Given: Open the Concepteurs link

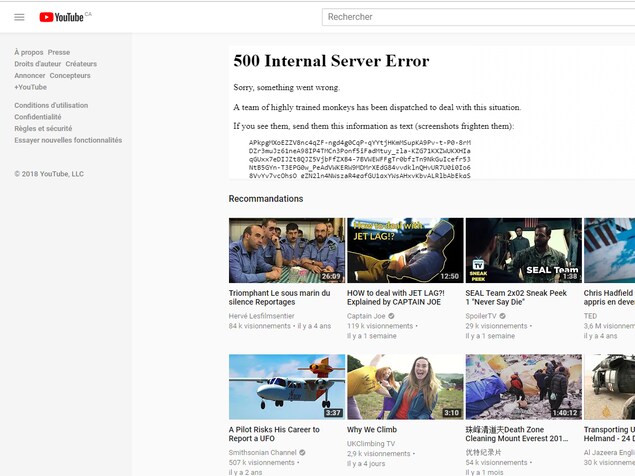Looking at the screenshot, I should point(70,75).
